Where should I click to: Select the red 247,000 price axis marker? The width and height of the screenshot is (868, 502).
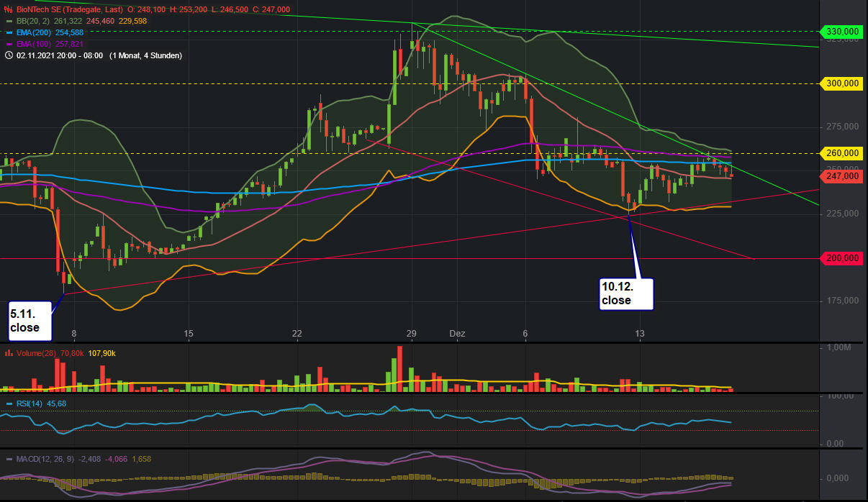(841, 175)
